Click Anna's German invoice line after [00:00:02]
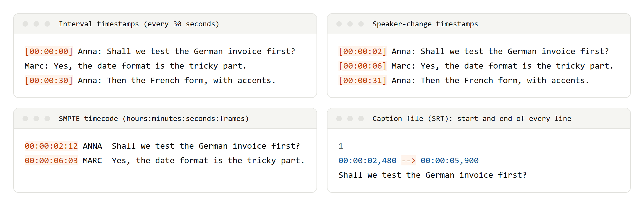 tap(500, 52)
